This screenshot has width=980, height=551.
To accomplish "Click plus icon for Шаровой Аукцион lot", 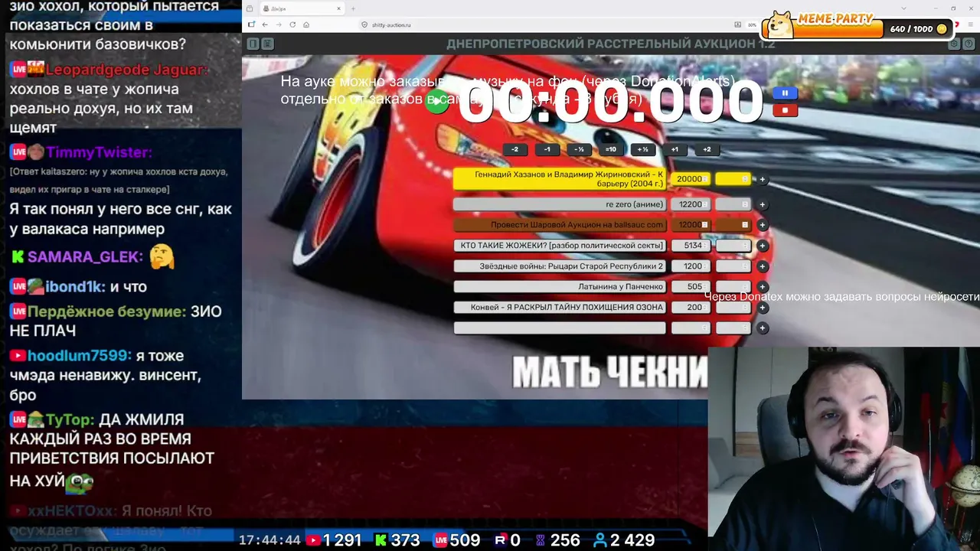I will [763, 225].
